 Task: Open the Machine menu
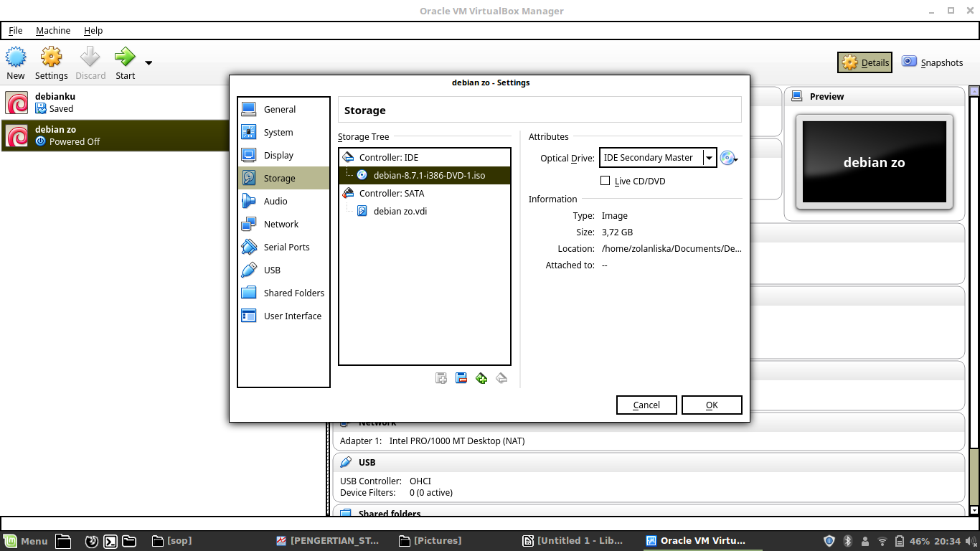tap(53, 30)
